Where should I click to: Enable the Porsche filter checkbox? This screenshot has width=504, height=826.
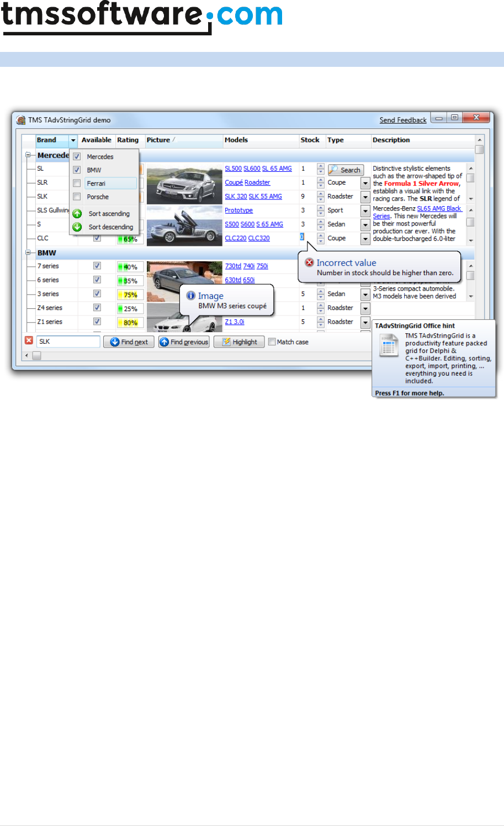[x=77, y=197]
